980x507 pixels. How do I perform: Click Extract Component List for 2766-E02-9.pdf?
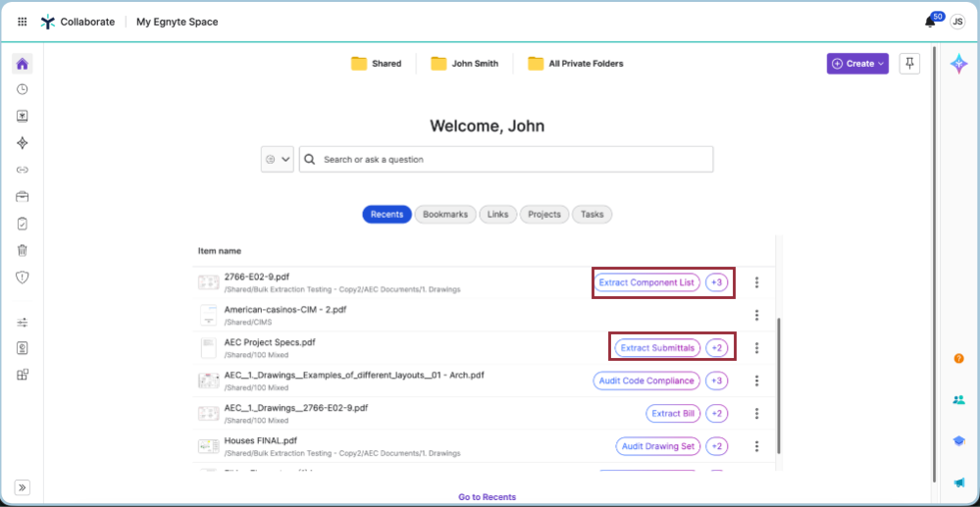click(x=646, y=282)
